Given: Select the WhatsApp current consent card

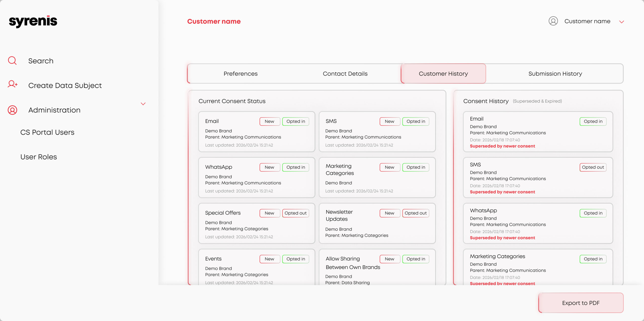Looking at the screenshot, I should 256,178.
